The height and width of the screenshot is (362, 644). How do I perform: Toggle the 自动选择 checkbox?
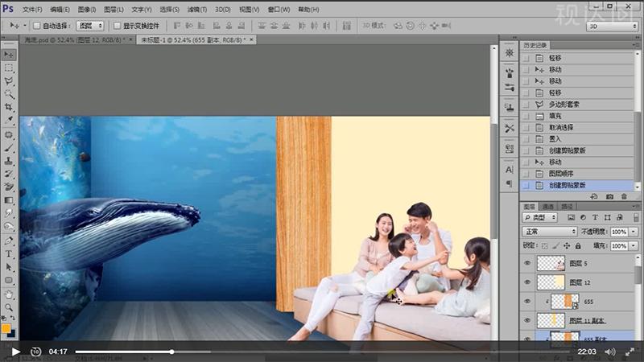(36, 26)
